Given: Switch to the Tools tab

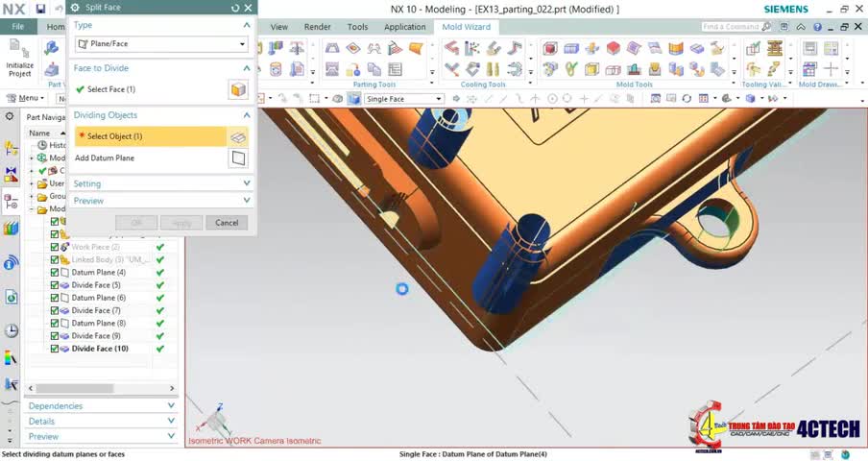Looking at the screenshot, I should [x=357, y=27].
